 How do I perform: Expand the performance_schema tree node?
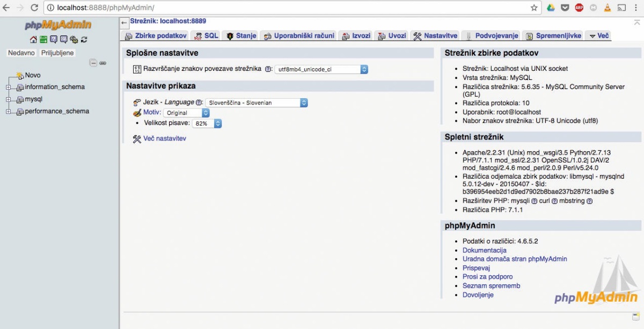pyautogui.click(x=8, y=112)
